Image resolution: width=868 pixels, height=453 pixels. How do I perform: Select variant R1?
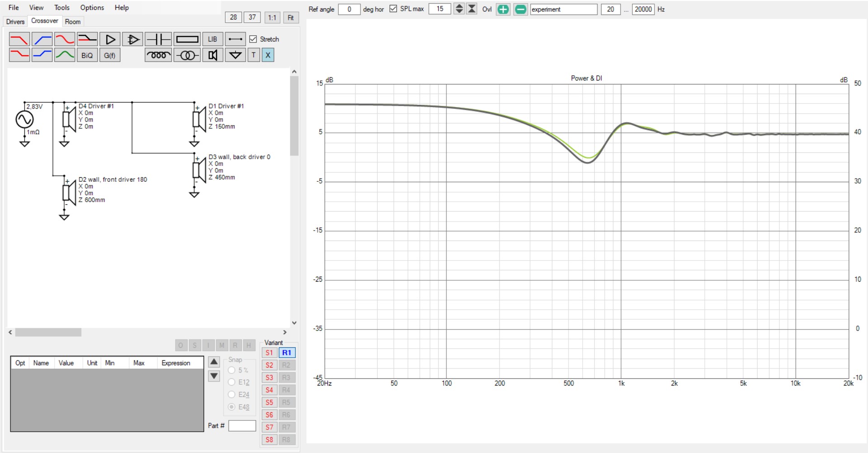pyautogui.click(x=287, y=353)
